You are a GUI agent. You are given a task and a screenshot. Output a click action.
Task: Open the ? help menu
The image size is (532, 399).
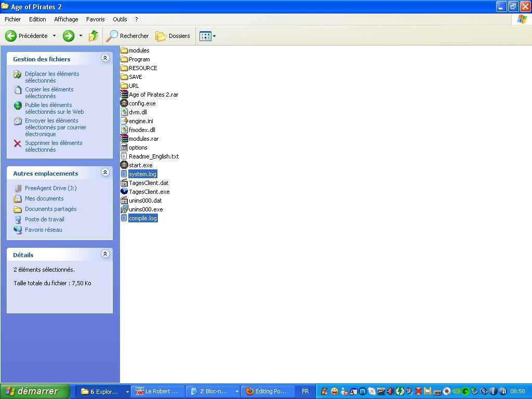click(137, 19)
